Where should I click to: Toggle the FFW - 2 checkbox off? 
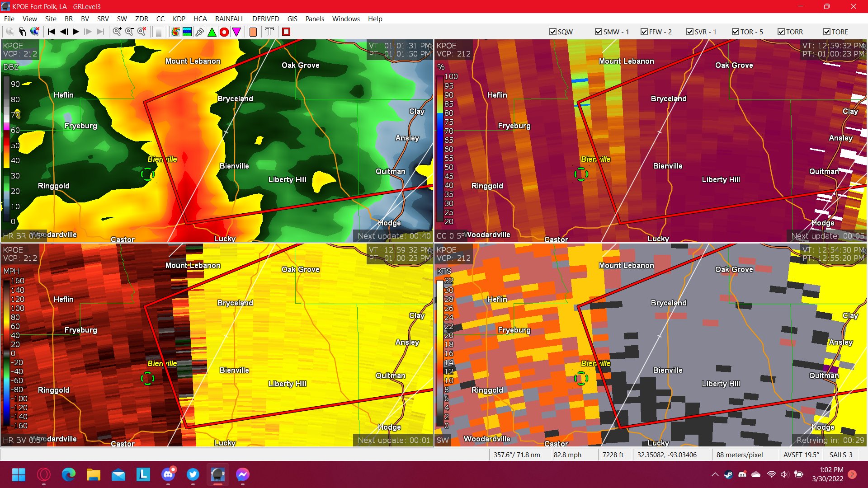[644, 32]
